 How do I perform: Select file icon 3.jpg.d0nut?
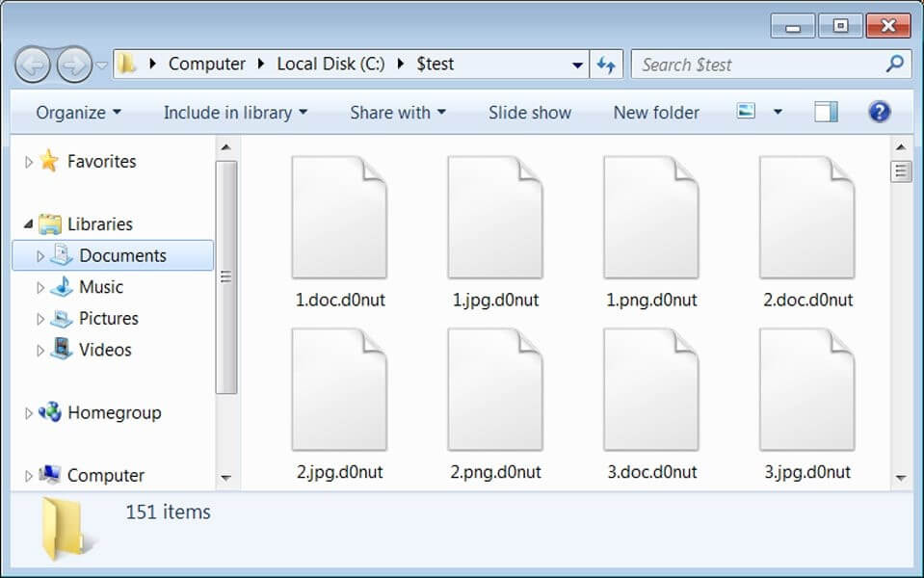807,390
